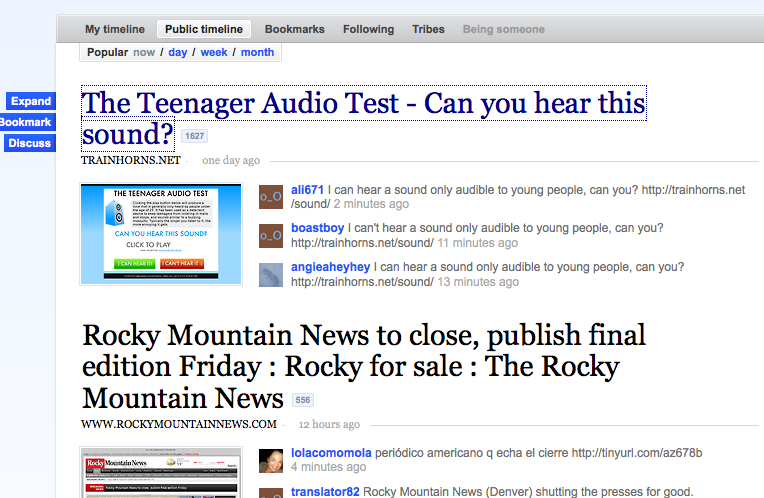Switch to the Following tab
The height and width of the screenshot is (498, 764).
pos(368,29)
